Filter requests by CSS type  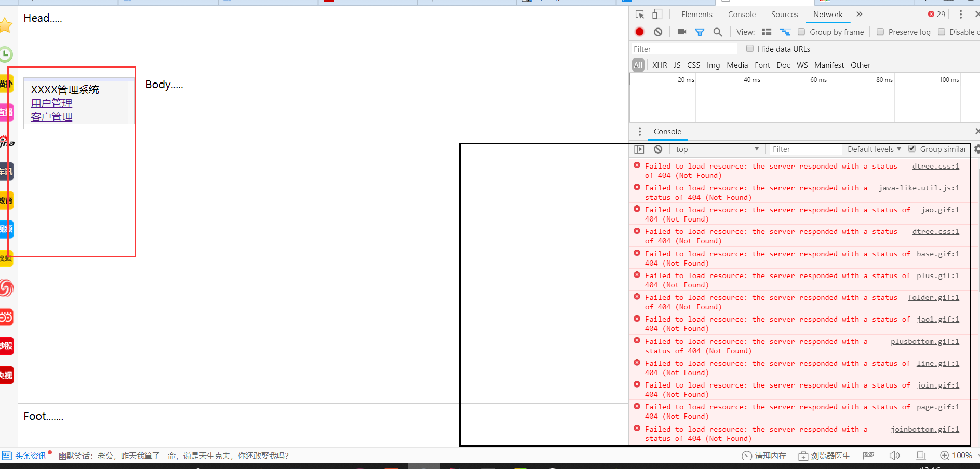[693, 65]
